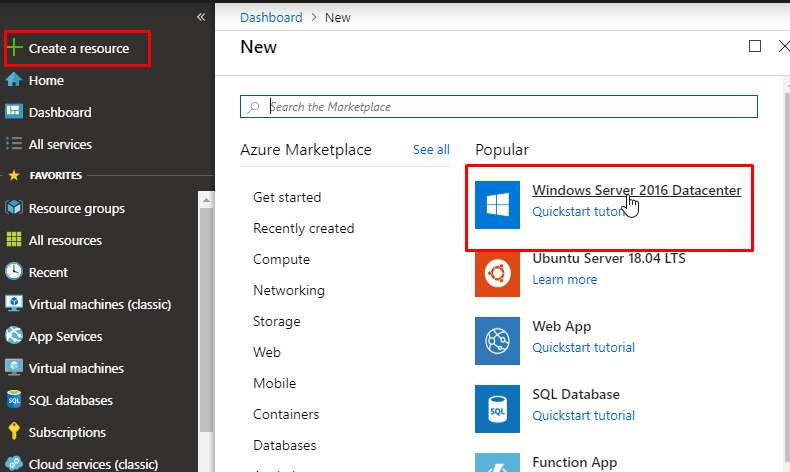Click the Function App title text
The width and height of the screenshot is (790, 472).
click(x=575, y=462)
